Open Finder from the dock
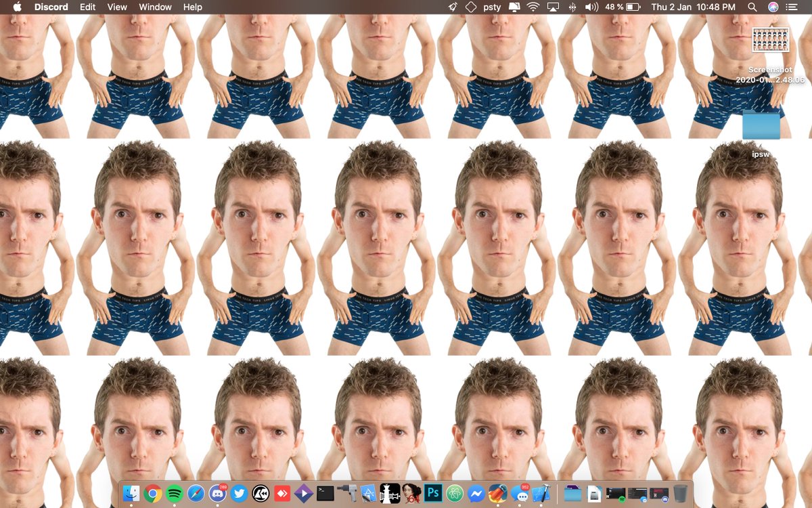Screen dimensions: 812x508 (131, 493)
